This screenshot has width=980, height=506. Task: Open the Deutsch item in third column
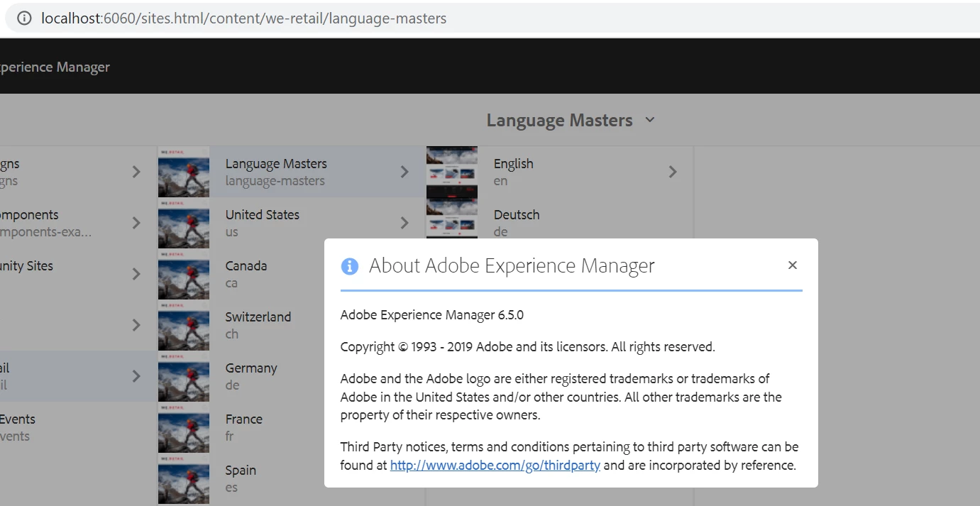(x=517, y=215)
